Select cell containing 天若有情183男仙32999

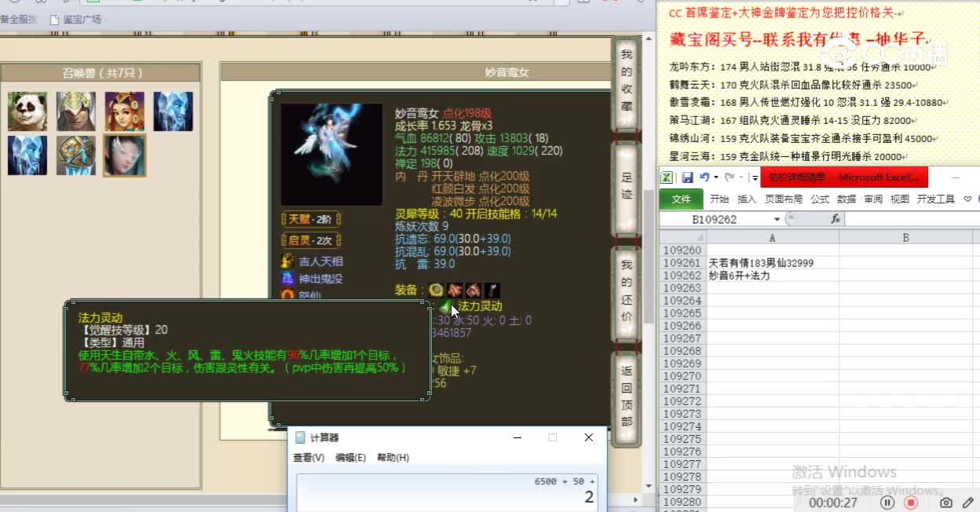point(772,263)
